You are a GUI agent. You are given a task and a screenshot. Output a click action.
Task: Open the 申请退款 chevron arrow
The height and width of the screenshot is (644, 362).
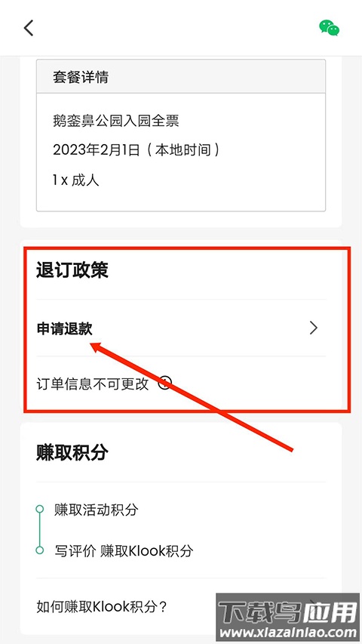(314, 328)
